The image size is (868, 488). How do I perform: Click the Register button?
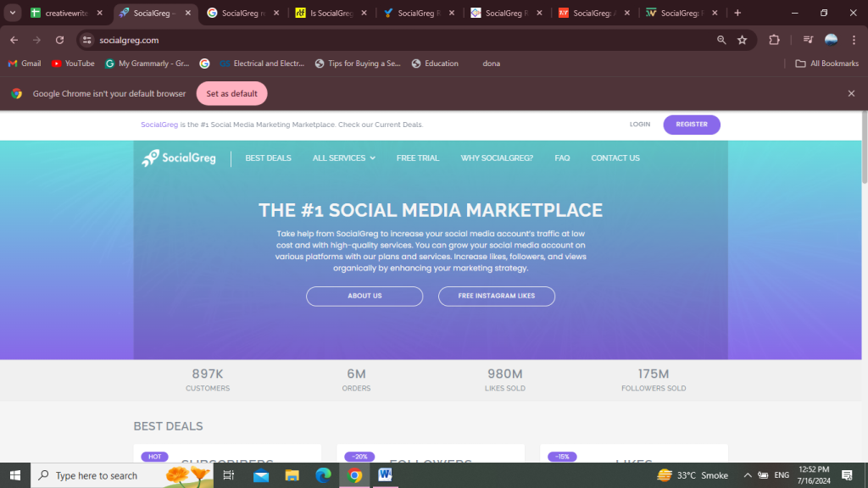click(x=691, y=125)
